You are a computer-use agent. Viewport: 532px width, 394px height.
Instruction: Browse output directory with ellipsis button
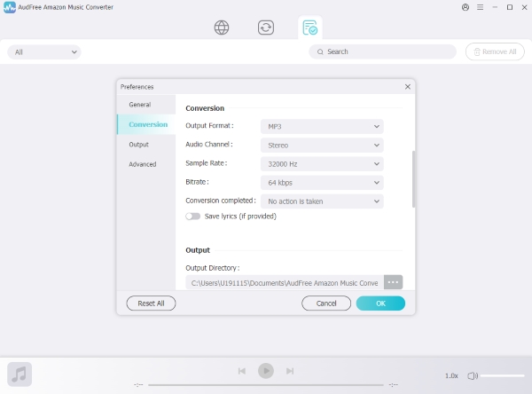pos(393,282)
